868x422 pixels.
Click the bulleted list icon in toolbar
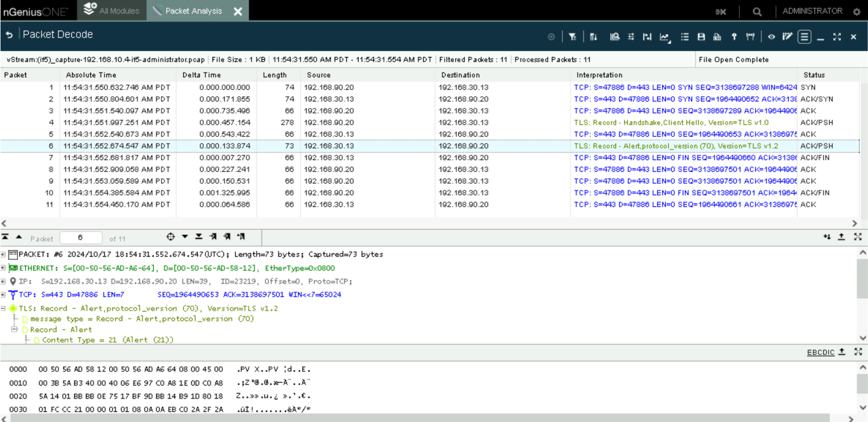click(x=685, y=37)
